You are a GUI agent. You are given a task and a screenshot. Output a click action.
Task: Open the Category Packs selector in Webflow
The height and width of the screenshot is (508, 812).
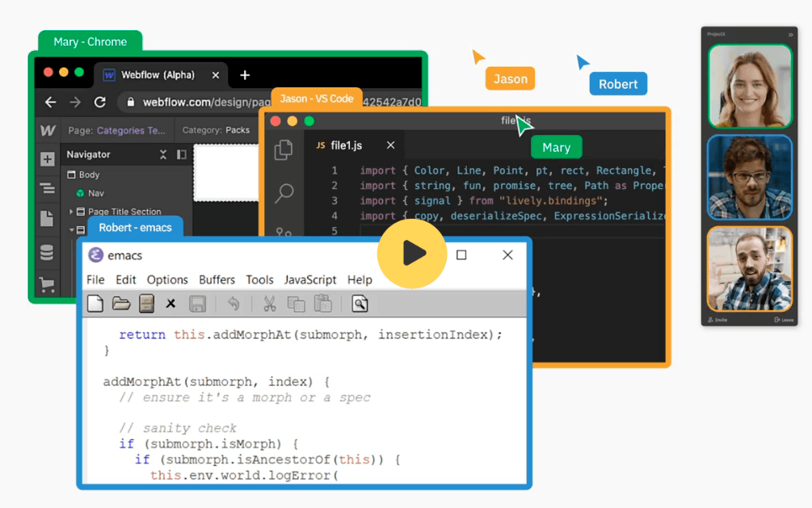216,130
